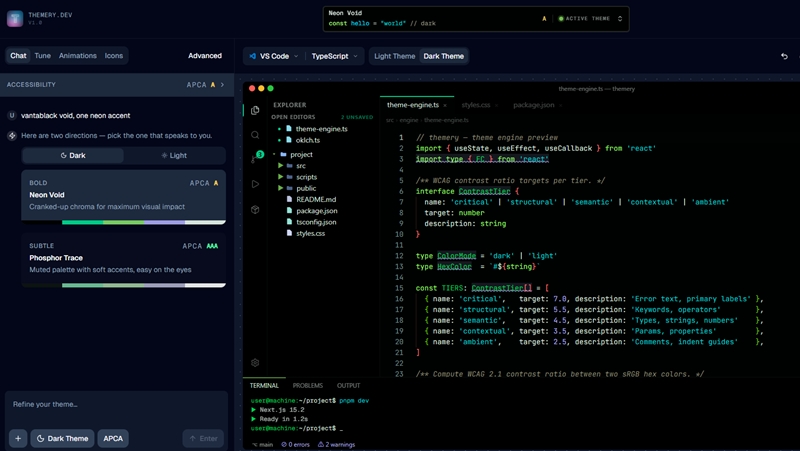800x451 pixels.
Task: Open Source Control icon with badge
Action: point(256,159)
